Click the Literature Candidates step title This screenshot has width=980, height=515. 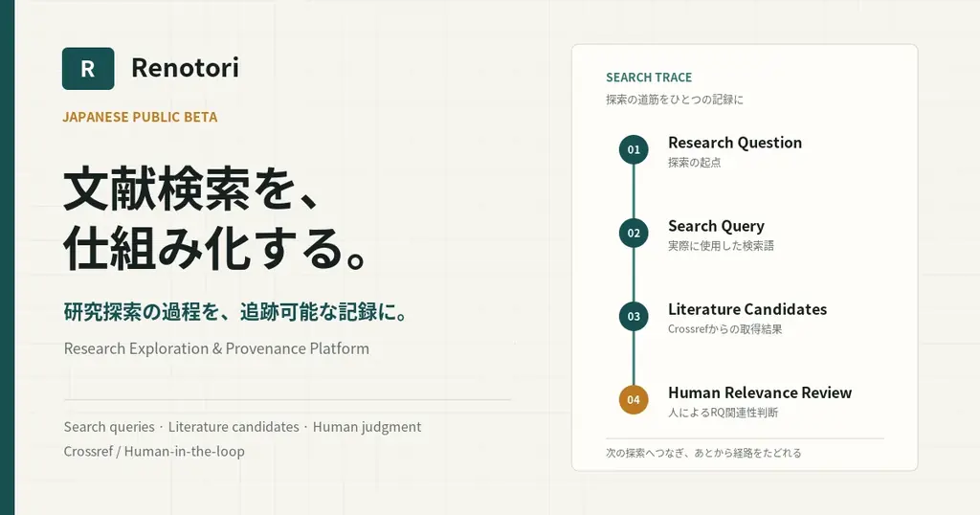tap(747, 309)
